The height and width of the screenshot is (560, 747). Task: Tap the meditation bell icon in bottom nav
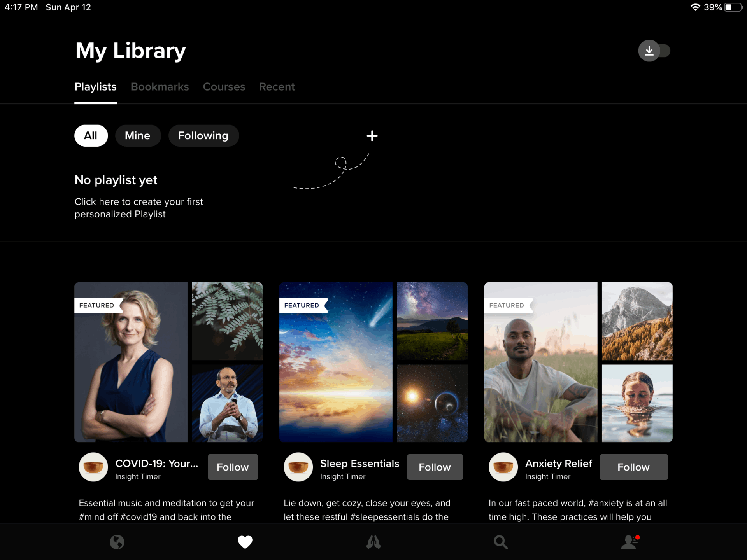(373, 542)
